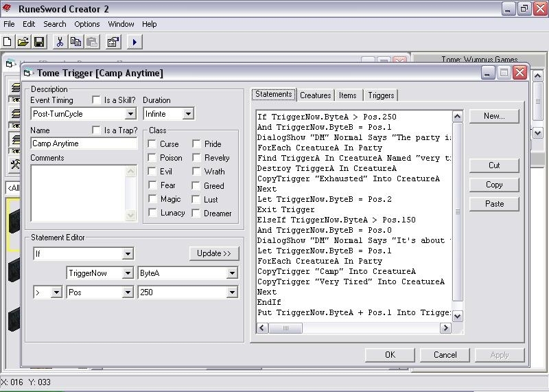Click the Run play arrow icon
Image resolution: width=549 pixels, height=392 pixels.
(x=135, y=42)
